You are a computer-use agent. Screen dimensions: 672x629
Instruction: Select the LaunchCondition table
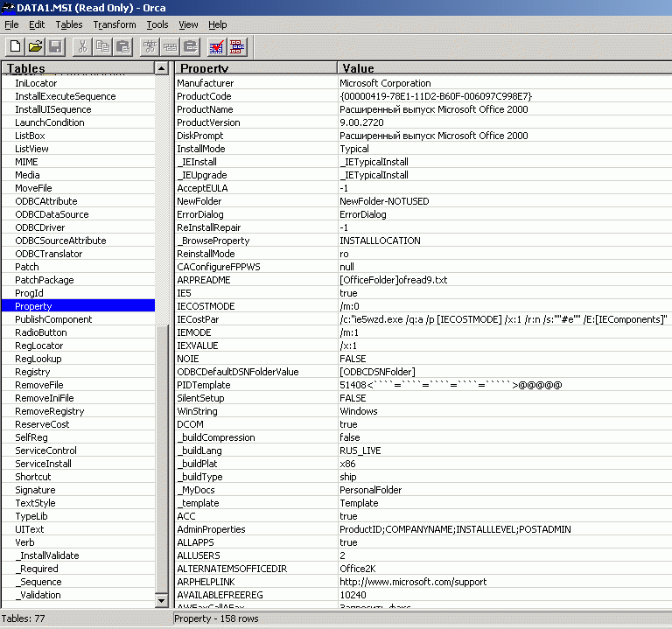click(50, 122)
